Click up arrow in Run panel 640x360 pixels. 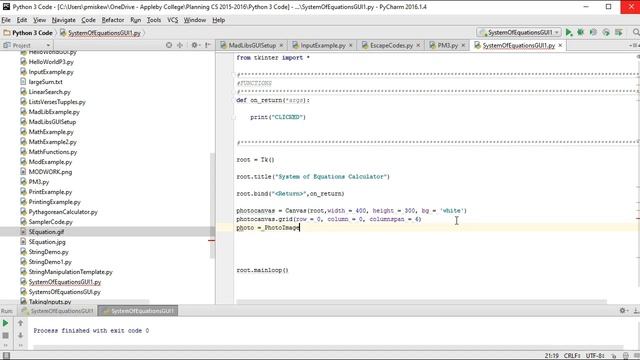[x=20, y=323]
